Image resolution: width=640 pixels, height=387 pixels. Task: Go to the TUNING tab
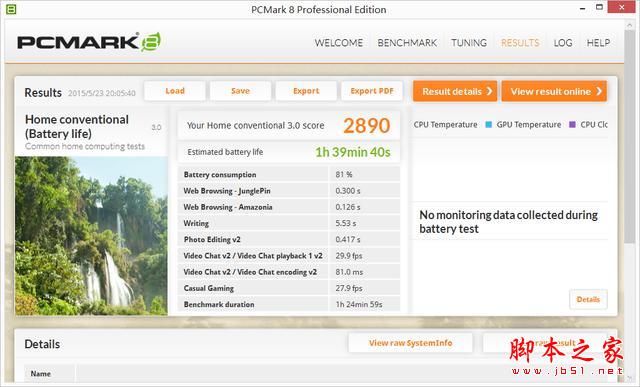tap(469, 43)
